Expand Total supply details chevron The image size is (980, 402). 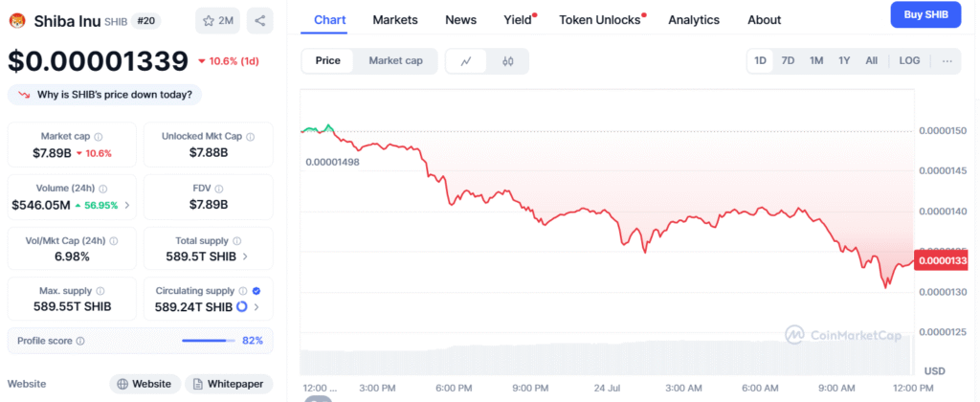(244, 257)
